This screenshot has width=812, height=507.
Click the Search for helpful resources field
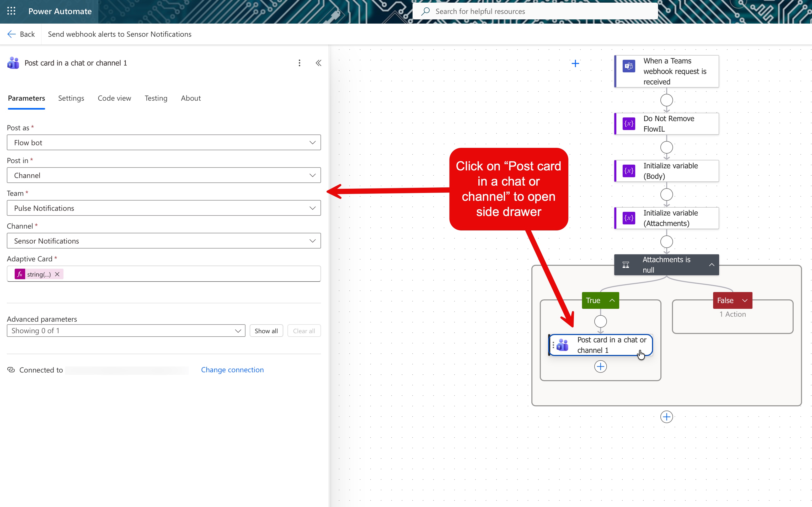coord(535,11)
